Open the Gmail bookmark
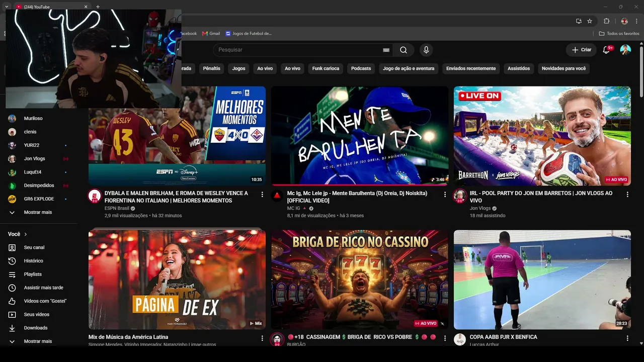Viewport: 644px width, 362px height. pyautogui.click(x=211, y=34)
